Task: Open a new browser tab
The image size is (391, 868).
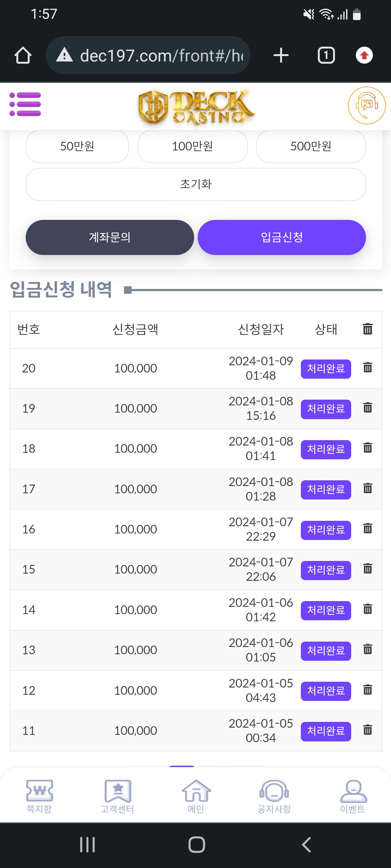Action: (x=281, y=56)
